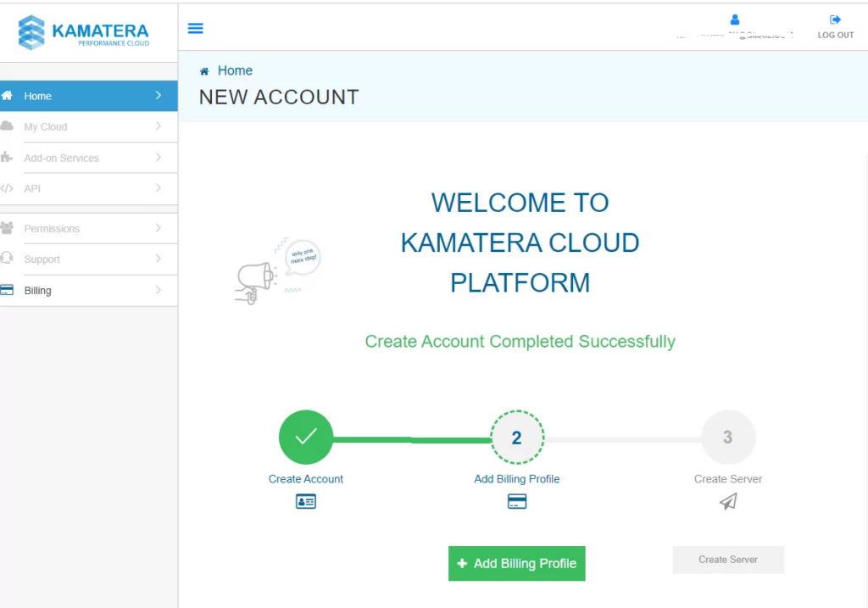Select step 2 circle in the progress tracker
The image size is (868, 608).
[517, 437]
